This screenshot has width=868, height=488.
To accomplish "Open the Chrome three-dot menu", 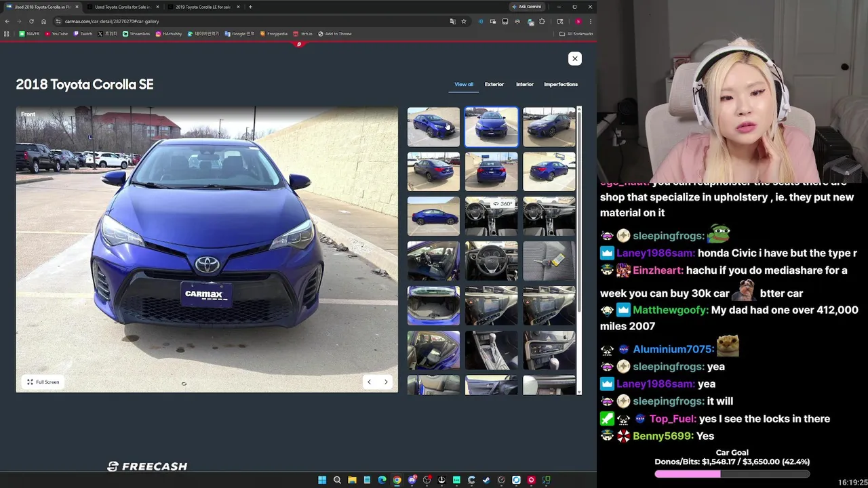I will point(590,21).
